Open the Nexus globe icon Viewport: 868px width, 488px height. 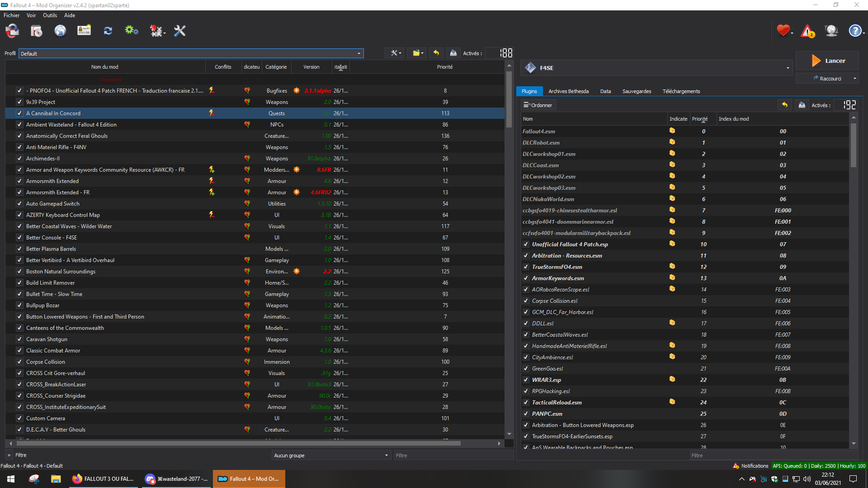(60, 31)
